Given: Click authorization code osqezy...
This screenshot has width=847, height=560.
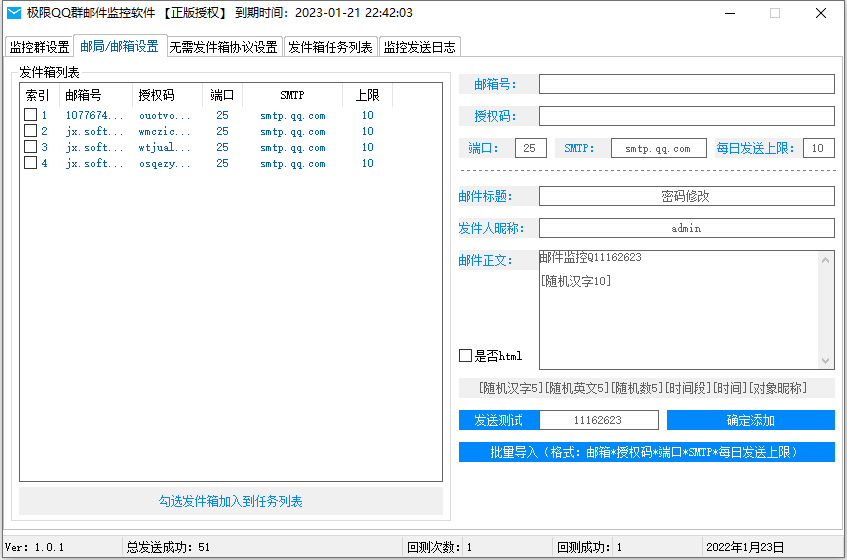Looking at the screenshot, I should point(164,164).
